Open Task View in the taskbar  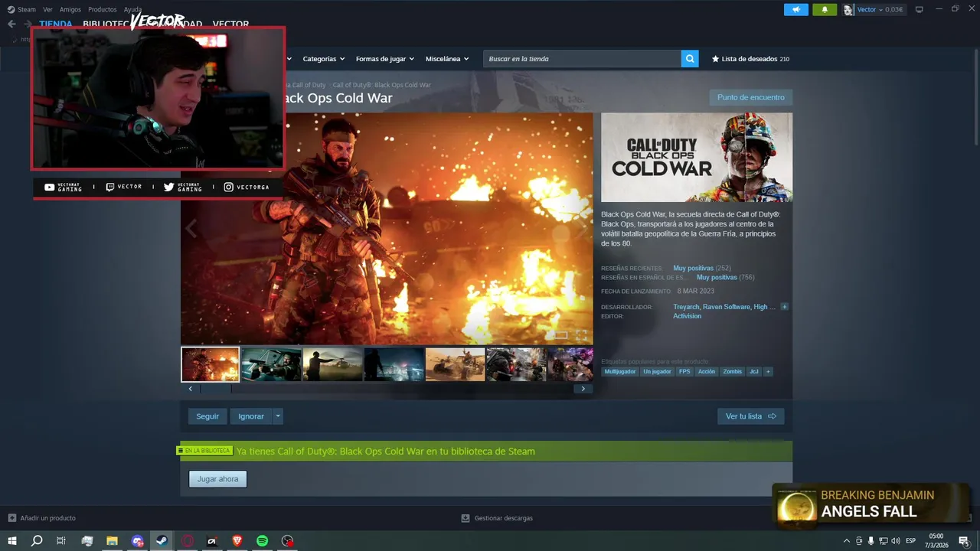(61, 541)
